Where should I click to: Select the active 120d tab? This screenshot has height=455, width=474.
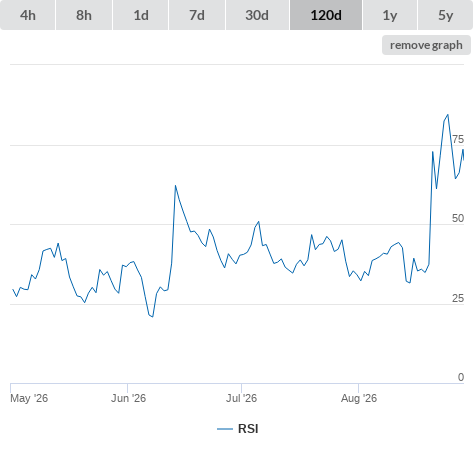coord(326,15)
